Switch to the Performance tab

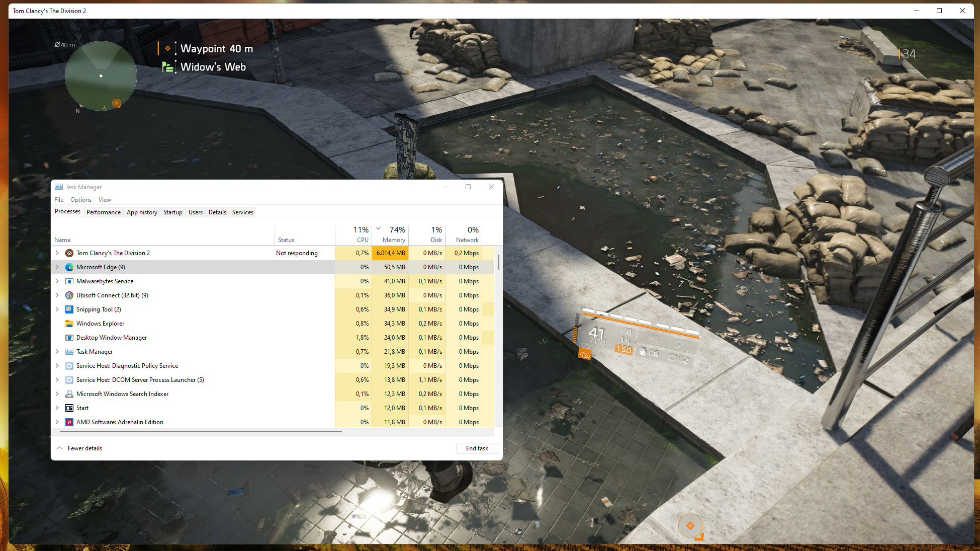[x=104, y=212]
